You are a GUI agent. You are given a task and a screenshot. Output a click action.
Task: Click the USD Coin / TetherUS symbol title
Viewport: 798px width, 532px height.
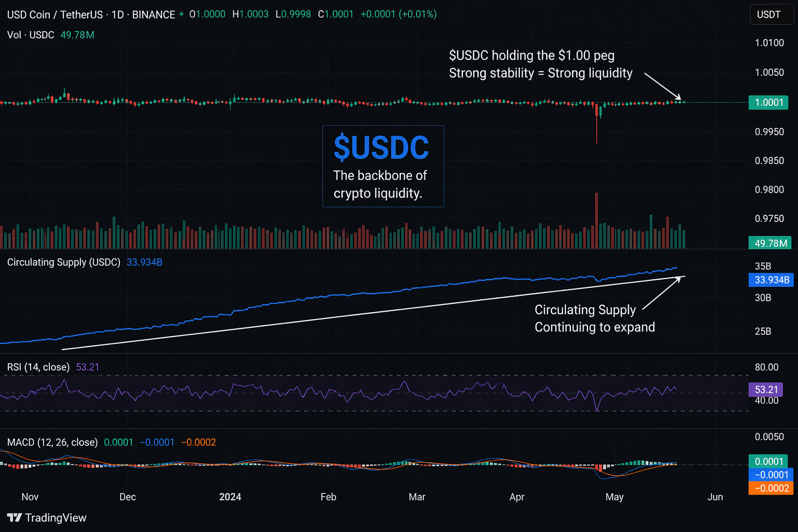point(55,15)
